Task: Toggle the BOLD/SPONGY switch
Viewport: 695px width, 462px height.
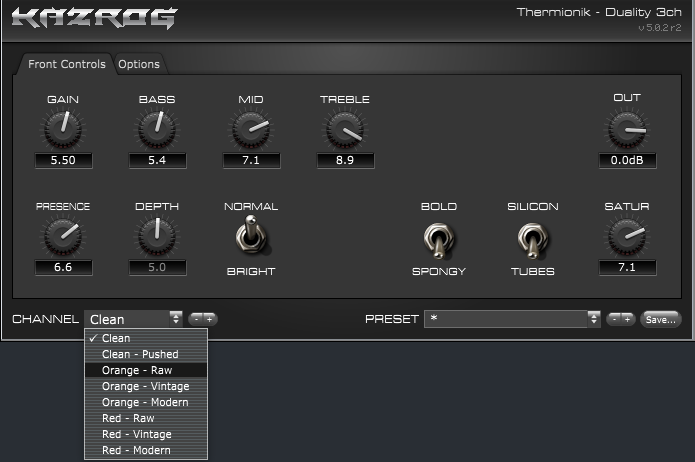Action: point(438,240)
